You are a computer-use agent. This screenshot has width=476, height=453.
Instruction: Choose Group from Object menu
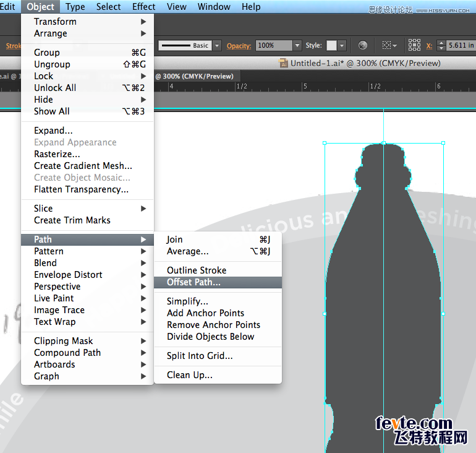click(87, 52)
